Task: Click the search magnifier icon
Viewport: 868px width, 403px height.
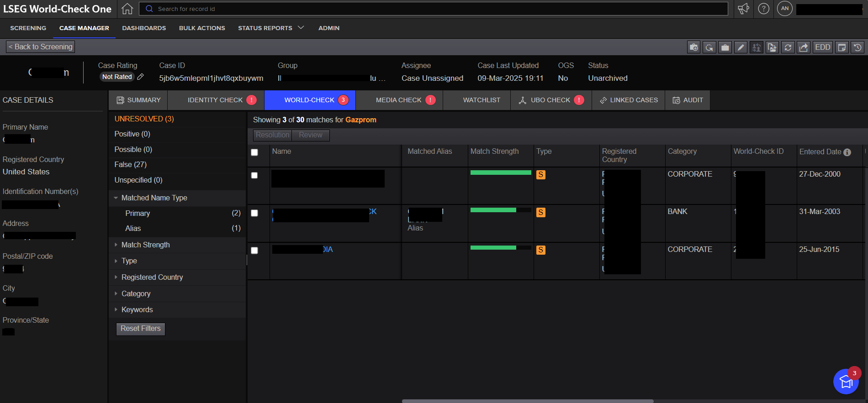Action: (x=149, y=9)
